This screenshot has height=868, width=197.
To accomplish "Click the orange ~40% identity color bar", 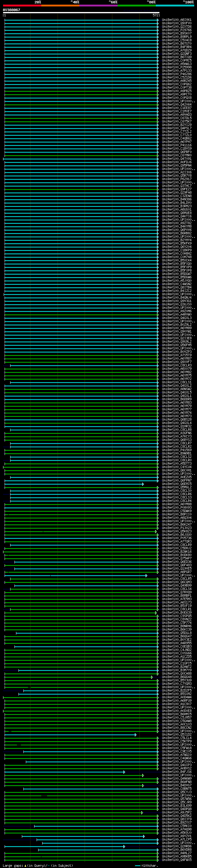I will 60,6.
